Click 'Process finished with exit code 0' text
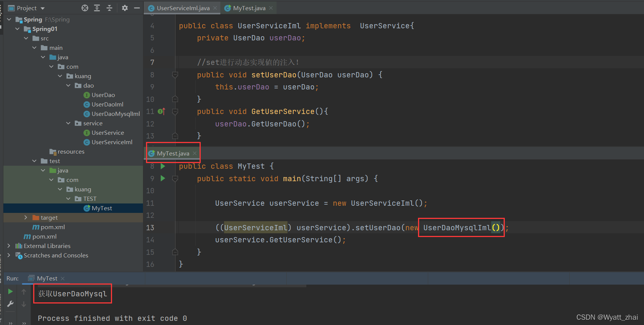This screenshot has width=644, height=325. tap(112, 318)
